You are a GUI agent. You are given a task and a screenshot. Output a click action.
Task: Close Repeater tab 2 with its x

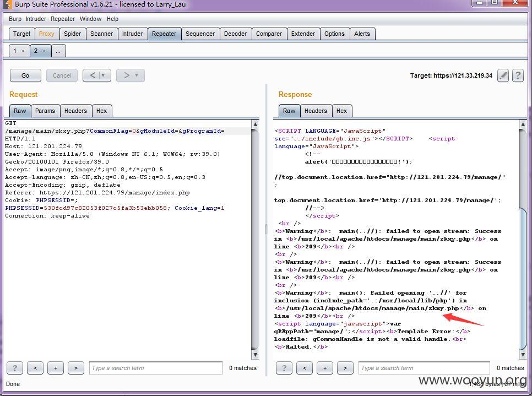point(44,51)
